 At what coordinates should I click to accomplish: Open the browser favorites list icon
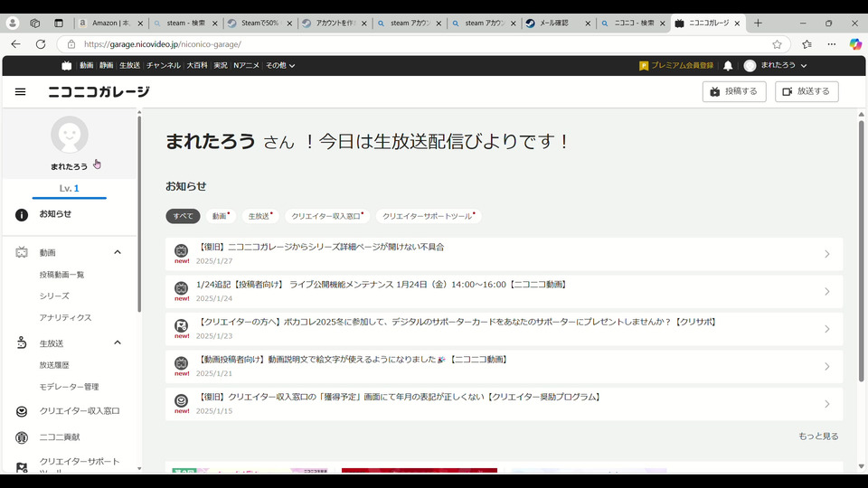[x=807, y=44]
